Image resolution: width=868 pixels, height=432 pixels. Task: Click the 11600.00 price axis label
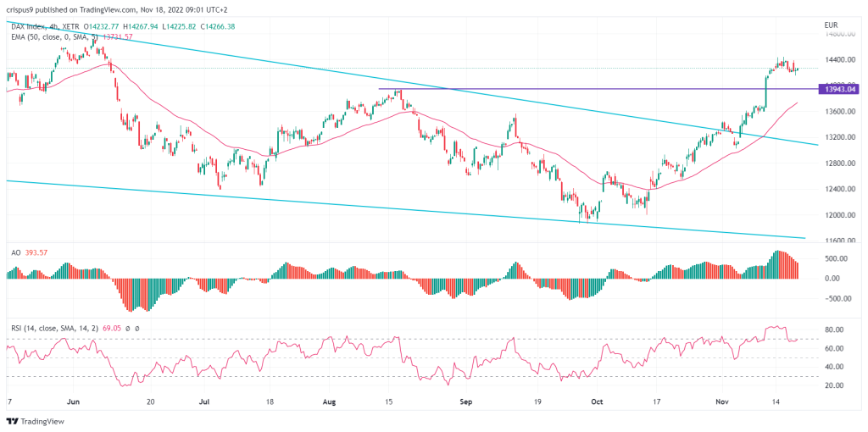click(x=840, y=241)
